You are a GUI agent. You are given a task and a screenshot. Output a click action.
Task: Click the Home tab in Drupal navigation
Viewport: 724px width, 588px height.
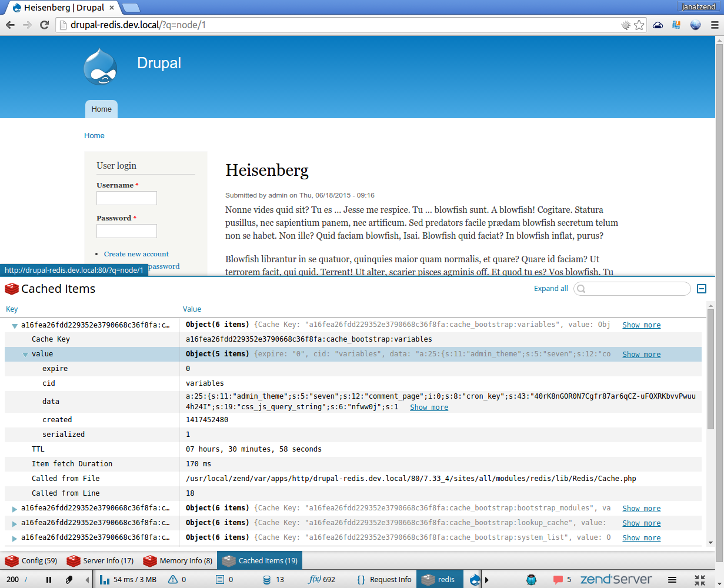tap(101, 109)
